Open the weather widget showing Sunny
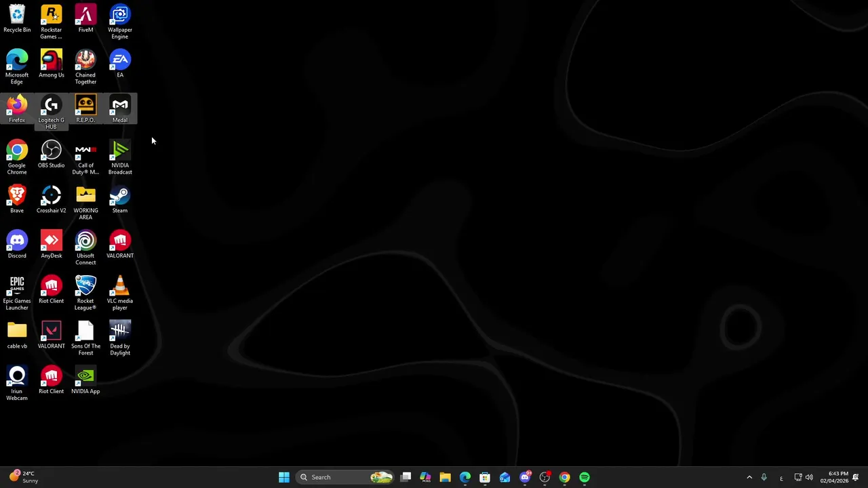The height and width of the screenshot is (488, 868). tap(24, 477)
